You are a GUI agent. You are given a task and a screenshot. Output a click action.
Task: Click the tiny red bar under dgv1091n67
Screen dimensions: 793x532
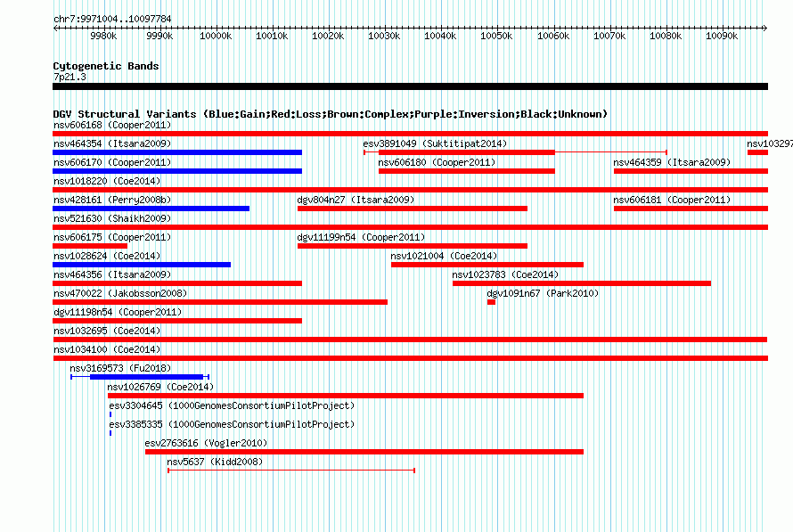(491, 302)
